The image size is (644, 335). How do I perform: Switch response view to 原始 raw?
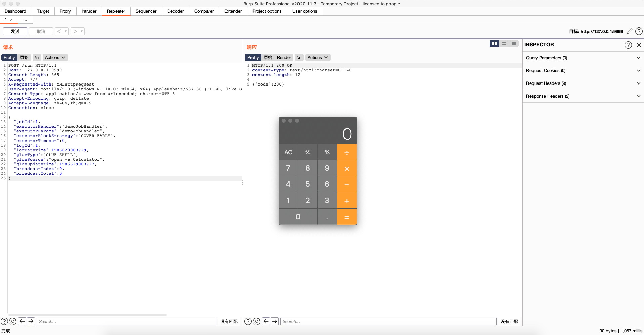pyautogui.click(x=268, y=58)
